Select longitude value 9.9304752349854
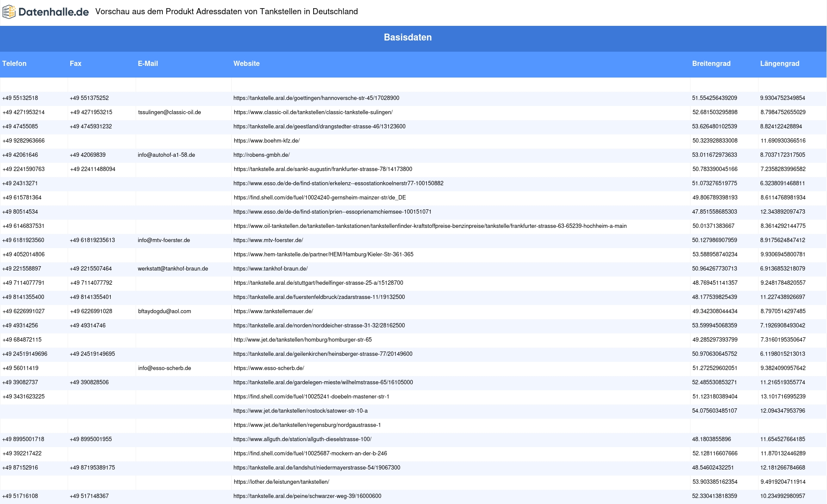 783,98
